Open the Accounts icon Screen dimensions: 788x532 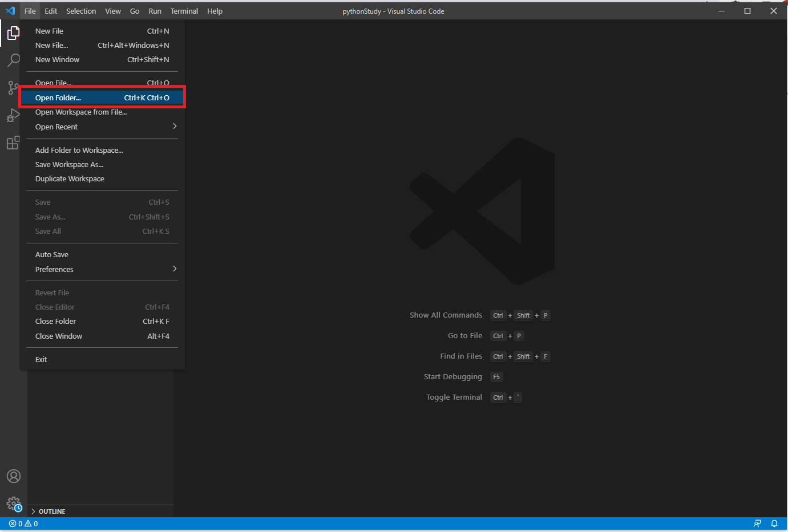click(14, 476)
